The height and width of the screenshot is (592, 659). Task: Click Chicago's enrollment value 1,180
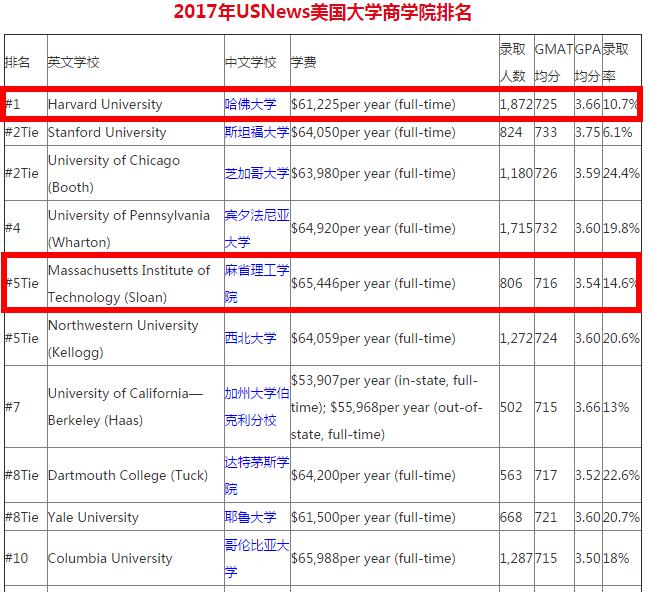(517, 173)
